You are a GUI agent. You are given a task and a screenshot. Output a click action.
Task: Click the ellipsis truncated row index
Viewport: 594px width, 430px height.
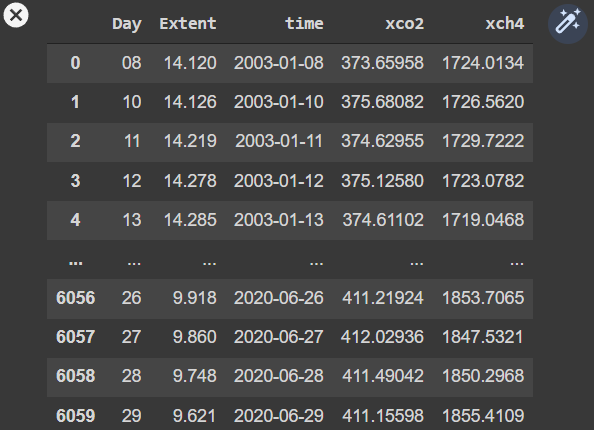click(76, 262)
